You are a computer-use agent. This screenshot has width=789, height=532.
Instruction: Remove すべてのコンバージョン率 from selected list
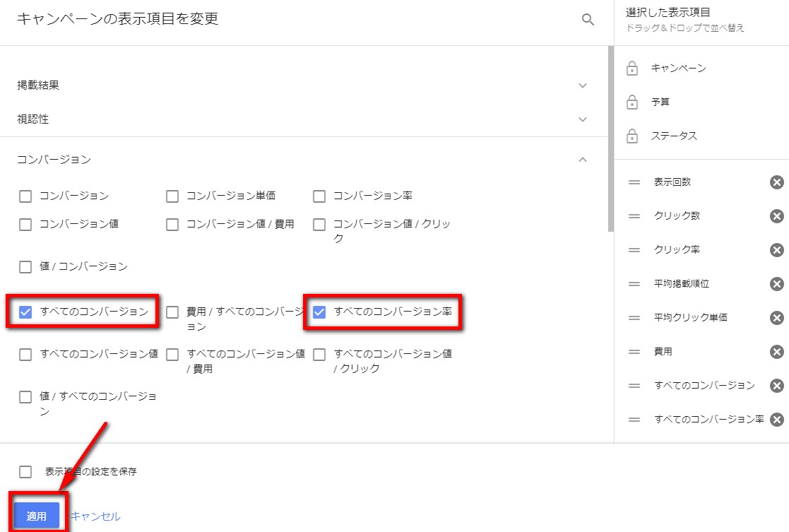[x=776, y=420]
